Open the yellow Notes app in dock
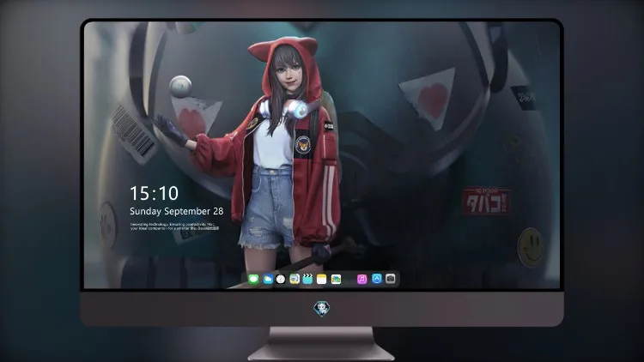The width and height of the screenshot is (644, 362). pos(322,280)
